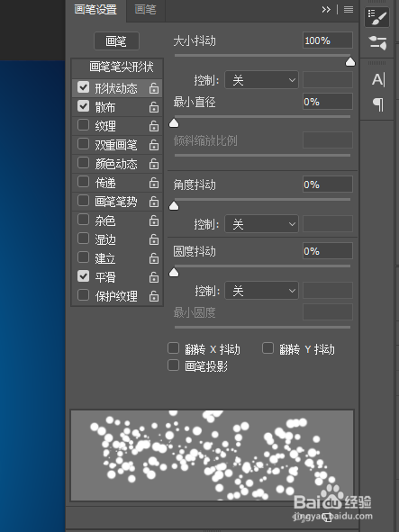Open 控制 dropdown under 大小抖动

[x=261, y=80]
